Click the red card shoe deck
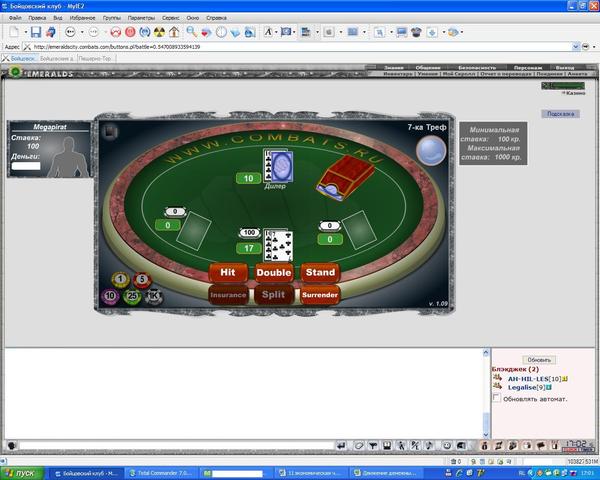This screenshot has width=600, height=480. point(345,177)
